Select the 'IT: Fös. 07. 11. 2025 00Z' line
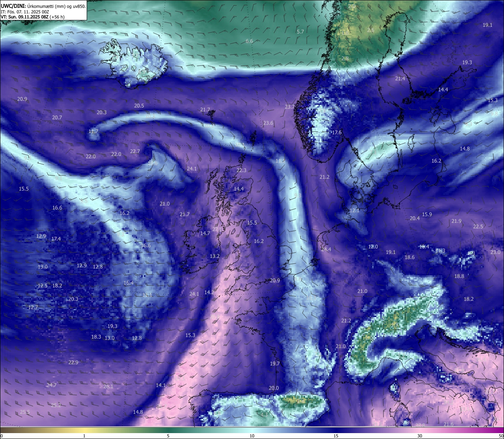Image resolution: width=504 pixels, height=439 pixels. point(25,11)
